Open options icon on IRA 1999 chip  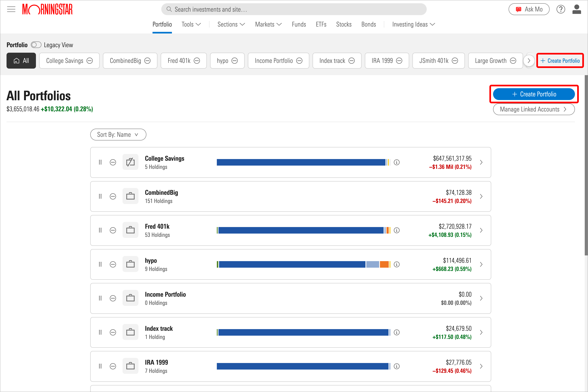click(399, 61)
